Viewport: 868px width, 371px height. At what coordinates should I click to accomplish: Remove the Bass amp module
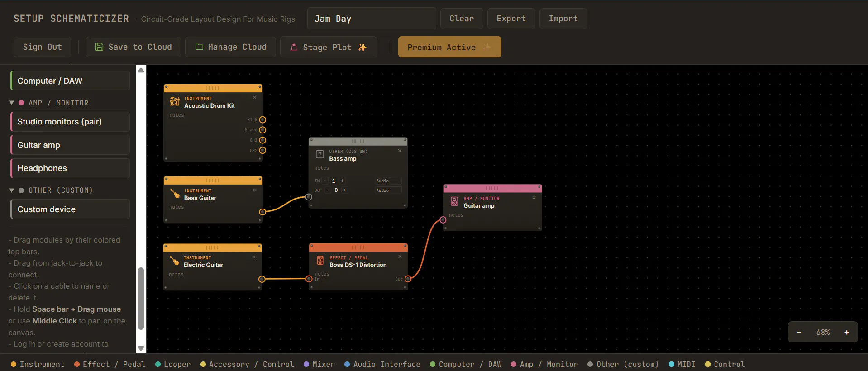(x=400, y=151)
